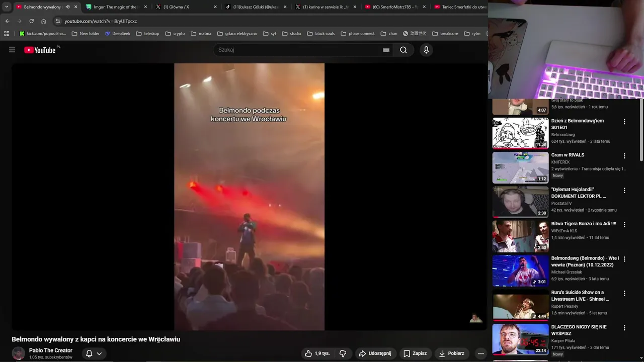Open the breakcore bookmark folder
This screenshot has height=362, width=644.
pyautogui.click(x=445, y=34)
